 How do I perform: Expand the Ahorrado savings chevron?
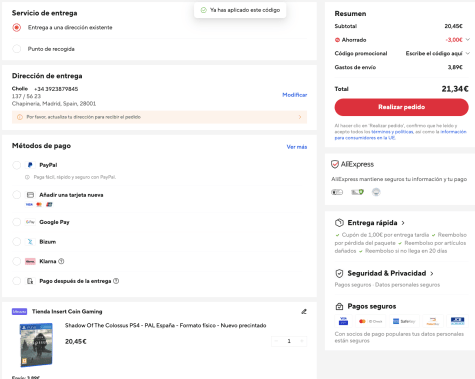(467, 40)
